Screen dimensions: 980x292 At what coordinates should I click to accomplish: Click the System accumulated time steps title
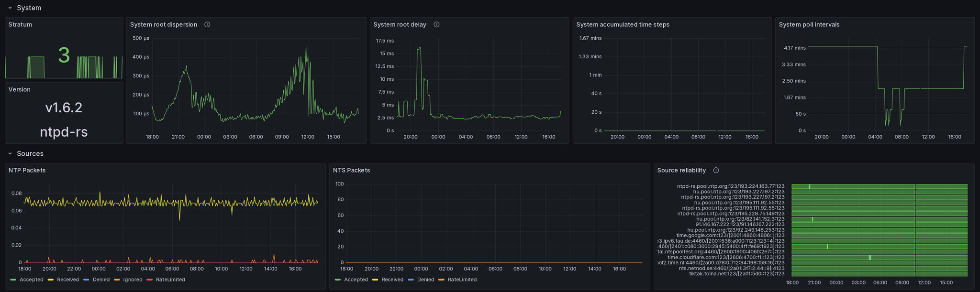[x=623, y=25]
